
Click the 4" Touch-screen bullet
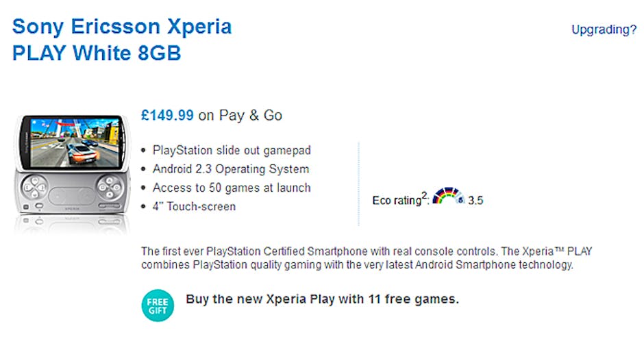(194, 206)
